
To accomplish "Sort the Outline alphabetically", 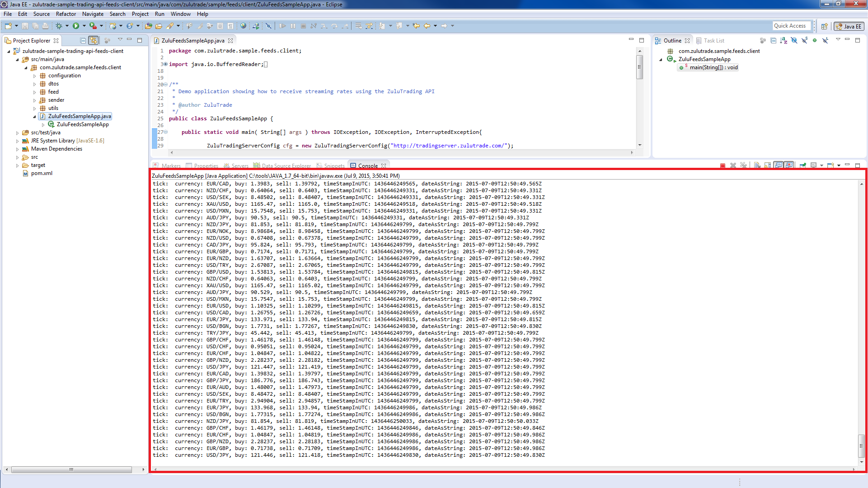I will coord(784,41).
